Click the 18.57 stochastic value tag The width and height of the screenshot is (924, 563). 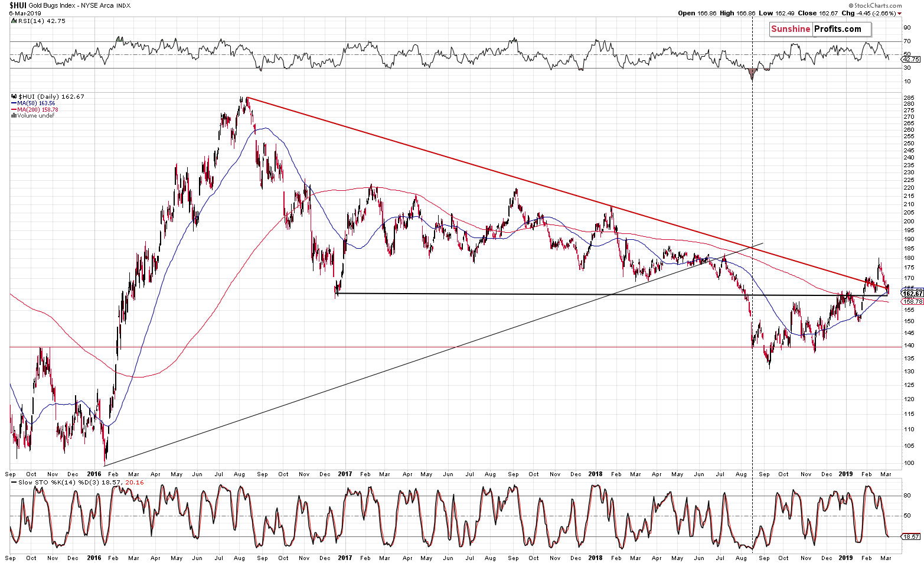(x=912, y=537)
